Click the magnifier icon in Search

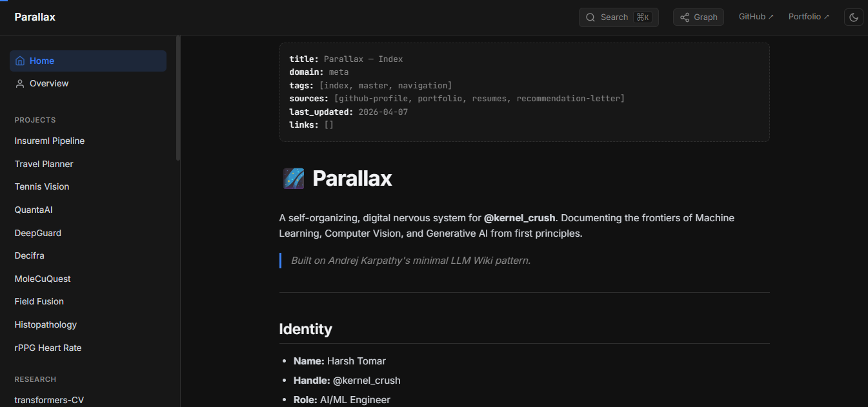pos(590,17)
